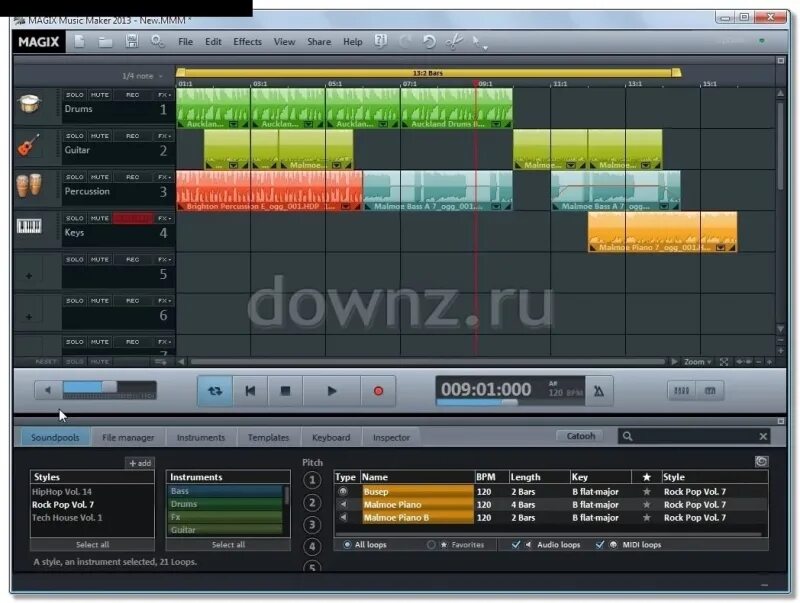Image resolution: width=800 pixels, height=603 pixels.
Task: Click the Redo arrow icon
Action: pos(406,41)
